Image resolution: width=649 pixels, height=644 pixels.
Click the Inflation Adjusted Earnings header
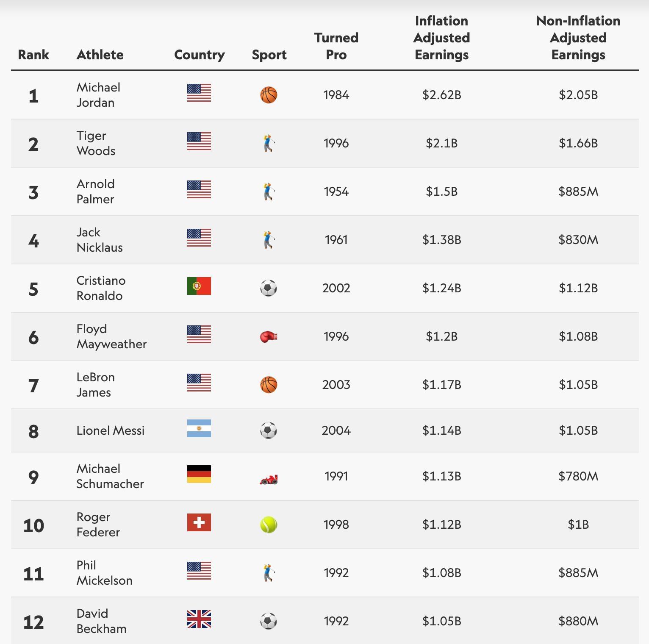441,38
